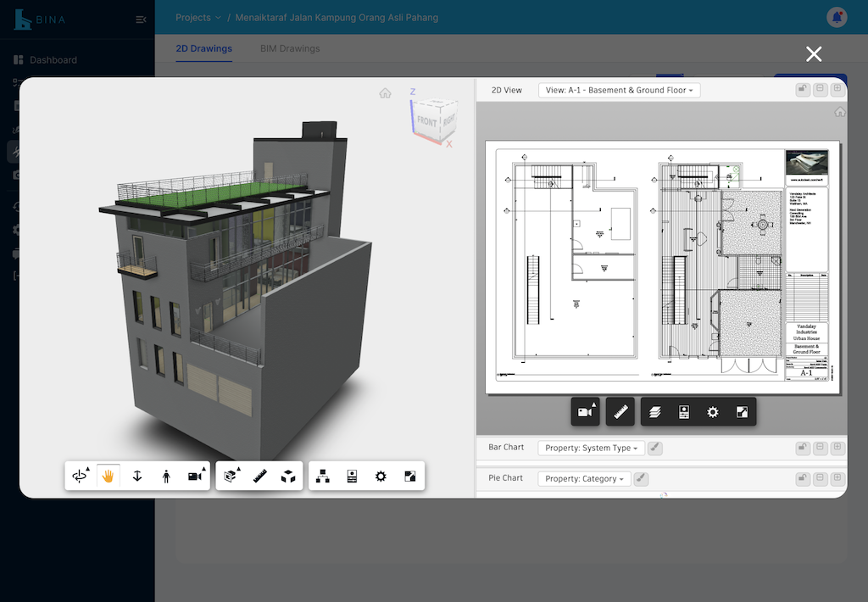The width and height of the screenshot is (868, 602).
Task: Select the Orbit tool in 3D toolbar
Action: click(x=80, y=477)
